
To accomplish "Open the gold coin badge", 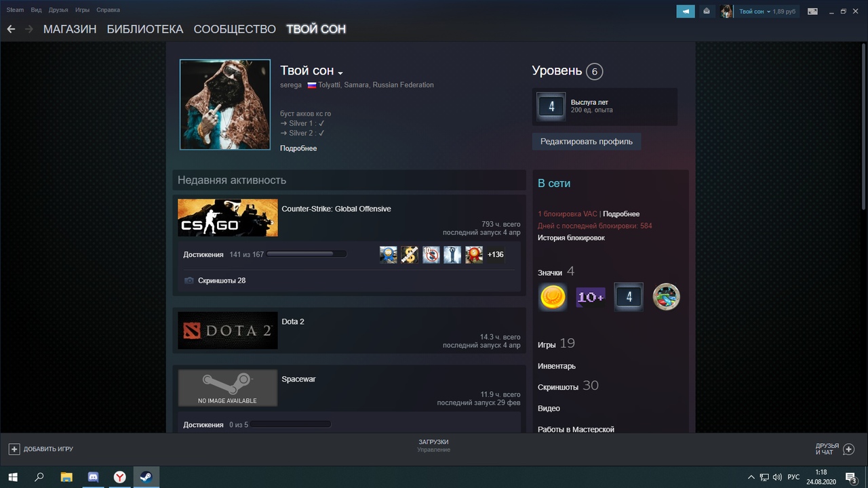I will (x=553, y=297).
